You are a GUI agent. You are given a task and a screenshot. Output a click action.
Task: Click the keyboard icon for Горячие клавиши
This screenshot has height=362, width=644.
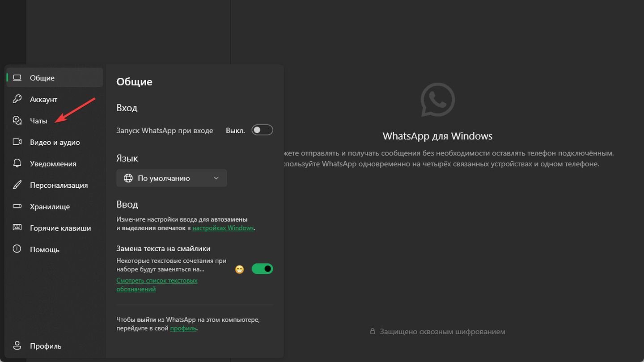(17, 228)
